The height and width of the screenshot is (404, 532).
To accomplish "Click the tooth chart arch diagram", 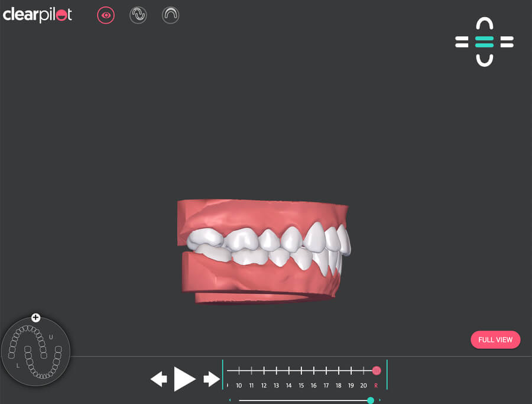I will (35, 351).
